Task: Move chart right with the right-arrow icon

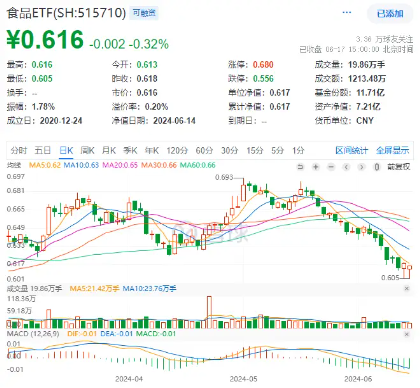Action: click(362, 167)
